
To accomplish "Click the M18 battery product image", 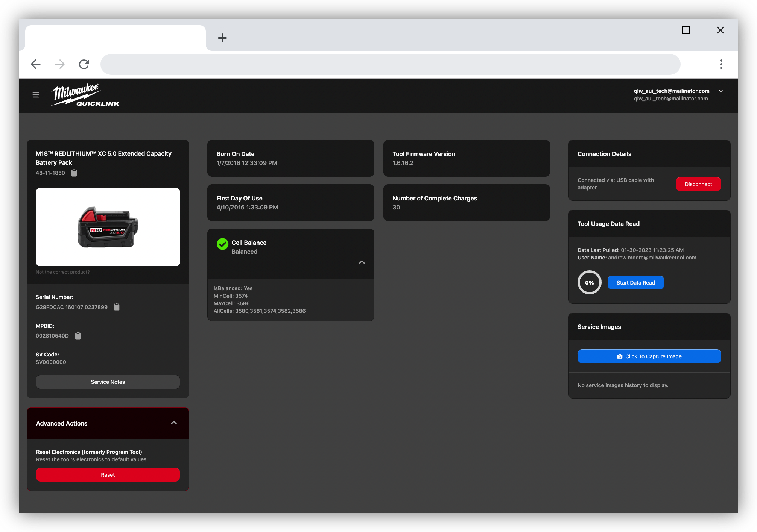I will point(108,227).
